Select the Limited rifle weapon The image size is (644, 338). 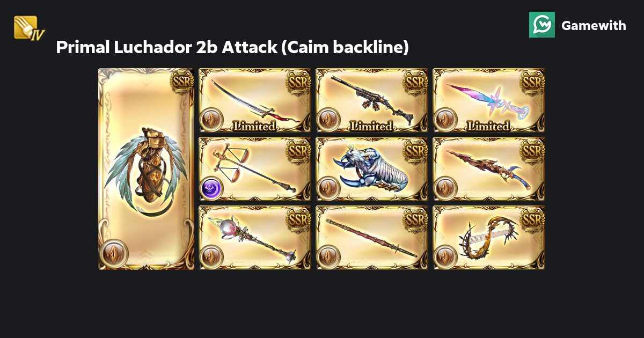click(372, 100)
